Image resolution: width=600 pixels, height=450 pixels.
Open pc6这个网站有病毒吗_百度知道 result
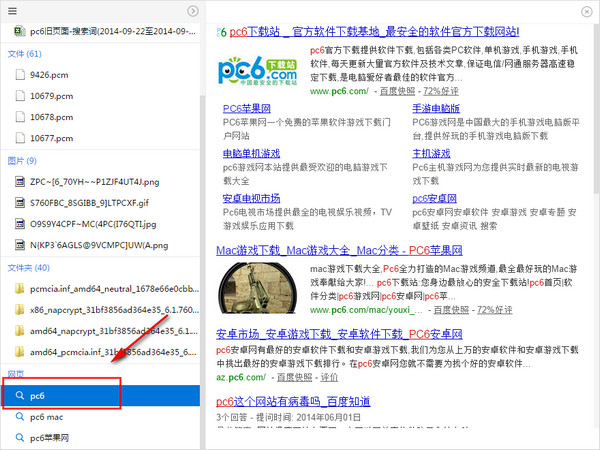point(293,402)
